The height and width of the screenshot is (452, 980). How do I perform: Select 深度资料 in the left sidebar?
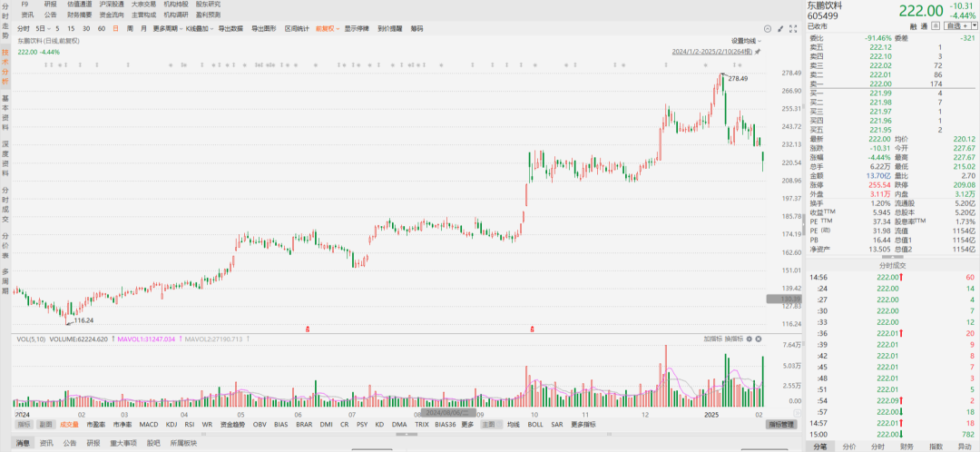point(5,158)
